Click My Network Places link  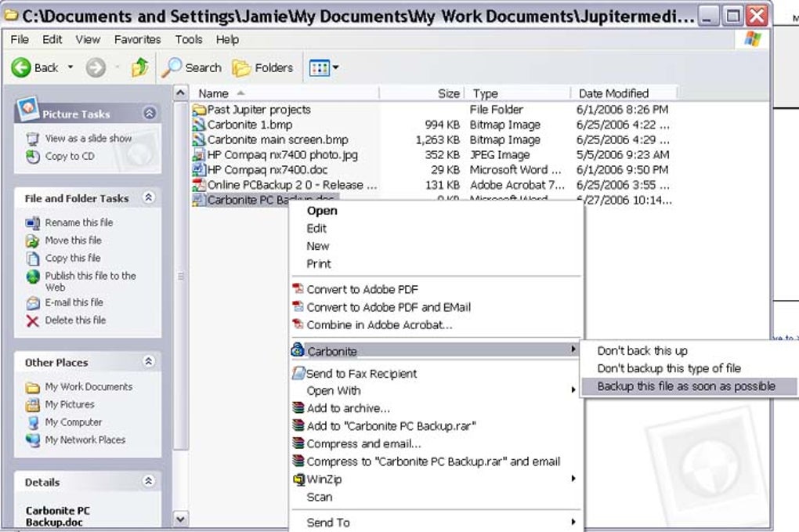(85, 440)
